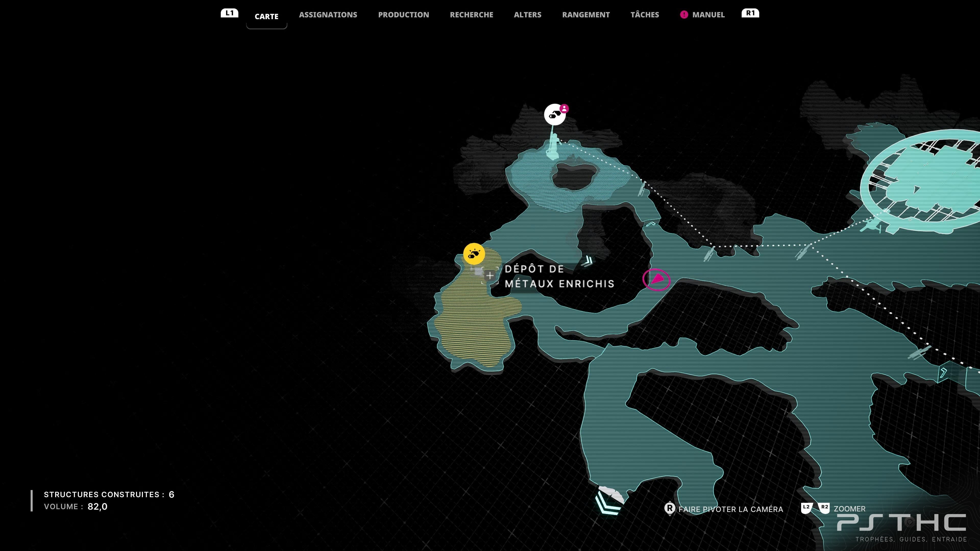Click the map cursor crosshair
This screenshot has height=551, width=980.
[x=490, y=275]
